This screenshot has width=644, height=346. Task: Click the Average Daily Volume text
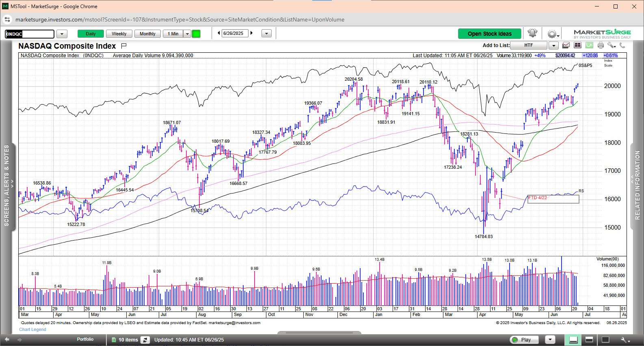point(153,56)
